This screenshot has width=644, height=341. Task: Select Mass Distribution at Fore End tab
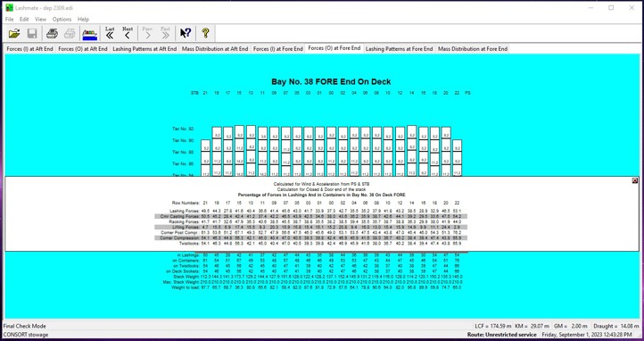pyautogui.click(x=473, y=49)
